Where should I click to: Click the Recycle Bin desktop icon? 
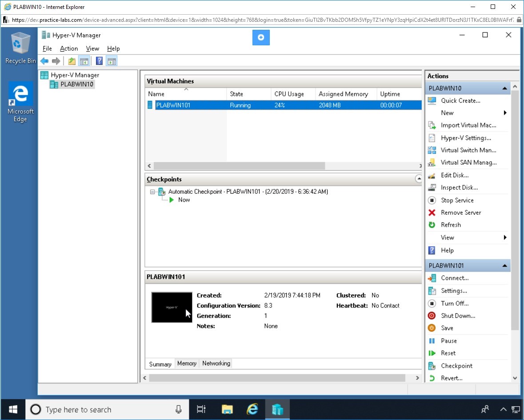[20, 48]
